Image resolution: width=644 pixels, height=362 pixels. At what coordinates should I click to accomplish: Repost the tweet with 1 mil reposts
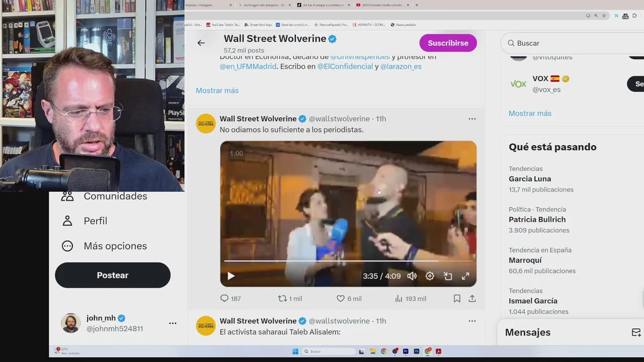[290, 299]
